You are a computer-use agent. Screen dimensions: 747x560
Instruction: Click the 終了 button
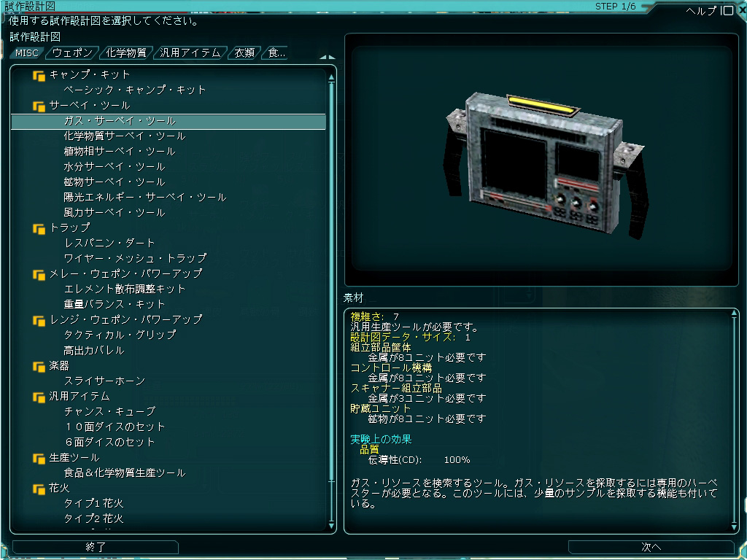pos(96,547)
